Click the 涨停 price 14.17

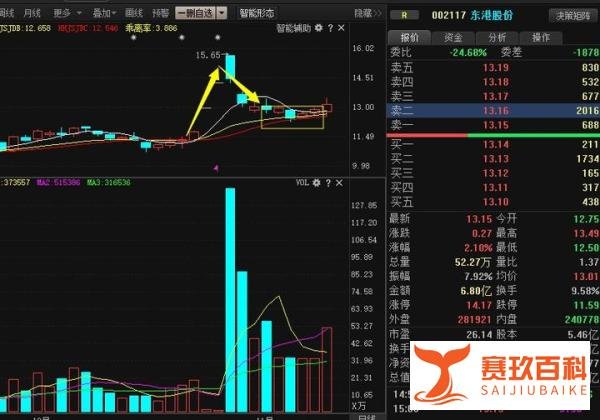[479, 305]
